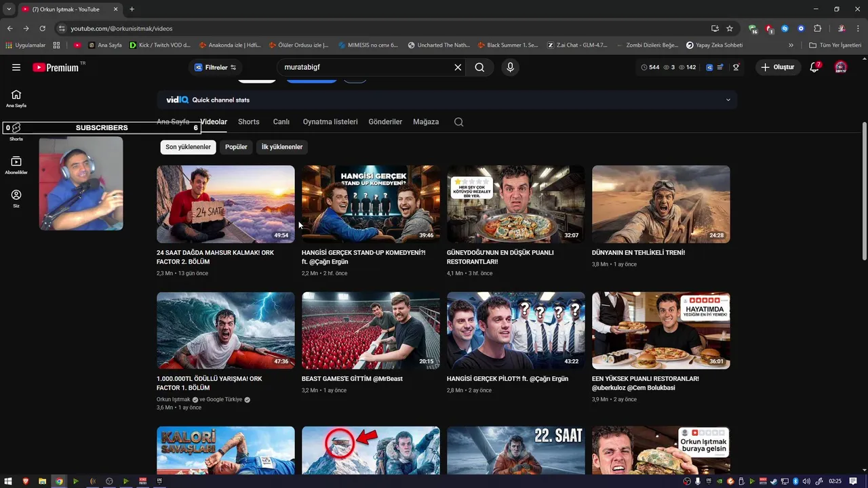Open 1.000.000TL ÖDÜLLÜ YARIŞMA video title

(209, 384)
